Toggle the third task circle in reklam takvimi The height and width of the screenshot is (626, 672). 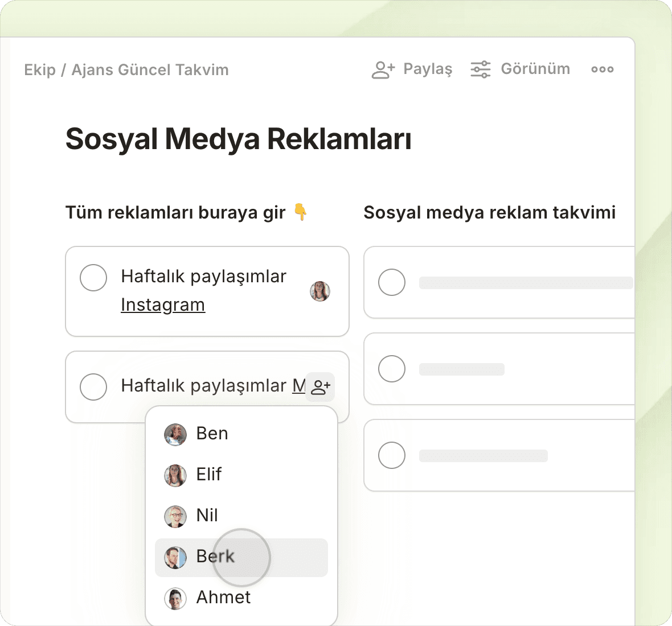(392, 455)
